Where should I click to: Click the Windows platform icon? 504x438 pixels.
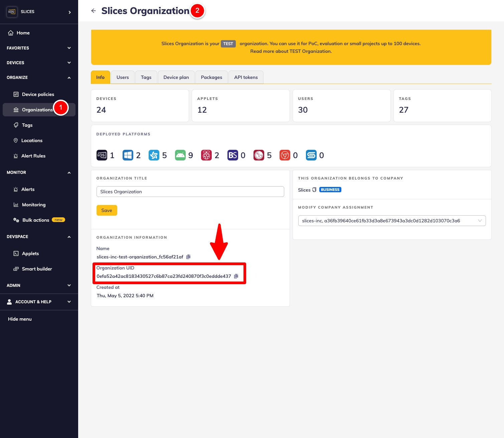tap(128, 155)
